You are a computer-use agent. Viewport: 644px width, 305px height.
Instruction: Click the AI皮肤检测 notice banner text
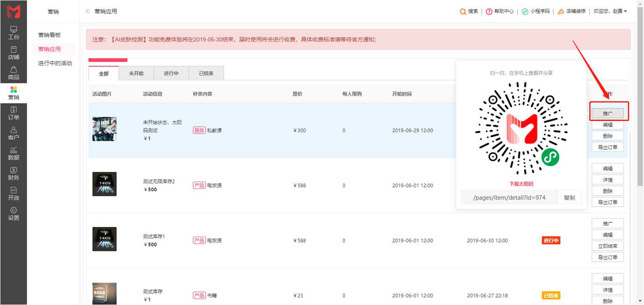tap(234, 39)
